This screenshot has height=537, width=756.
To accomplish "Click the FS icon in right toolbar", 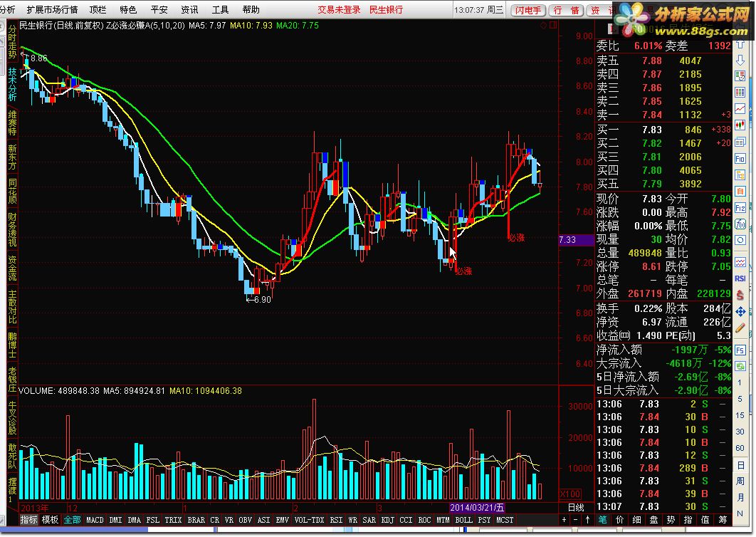I will click(x=740, y=350).
